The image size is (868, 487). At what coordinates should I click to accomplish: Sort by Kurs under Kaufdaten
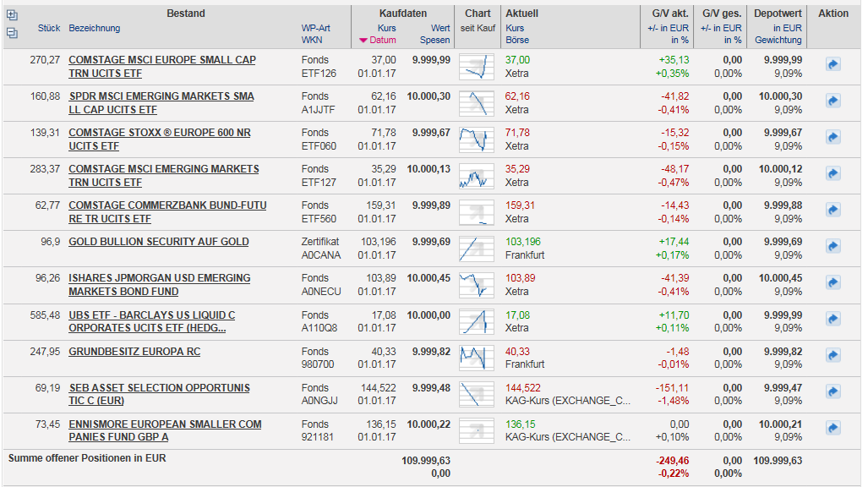click(x=387, y=28)
